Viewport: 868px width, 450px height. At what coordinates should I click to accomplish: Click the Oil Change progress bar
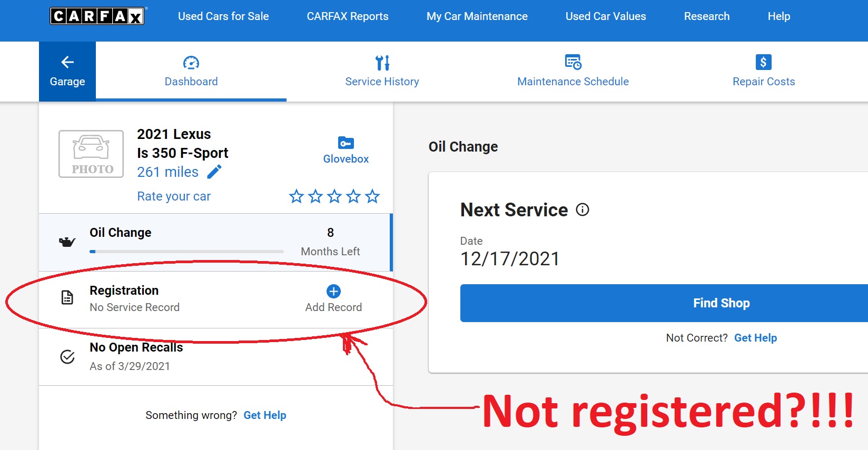pyautogui.click(x=186, y=252)
